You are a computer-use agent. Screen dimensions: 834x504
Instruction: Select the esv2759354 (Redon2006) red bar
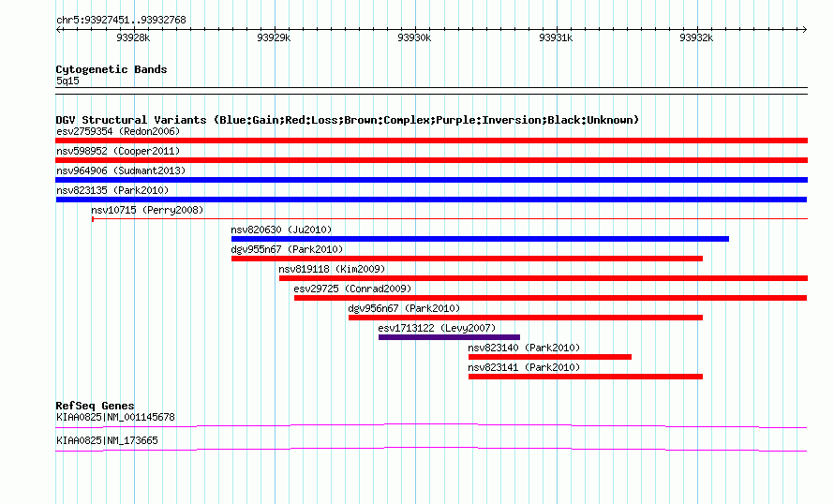[431, 141]
